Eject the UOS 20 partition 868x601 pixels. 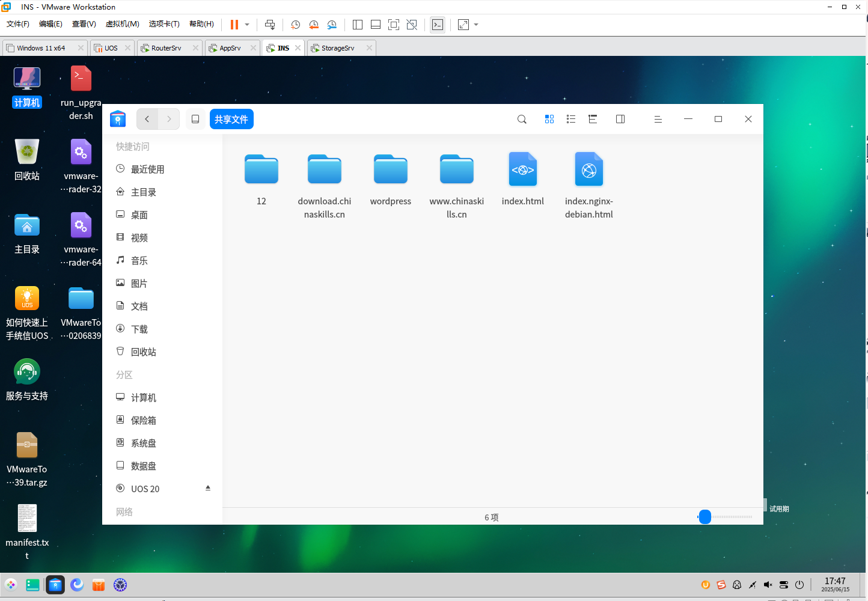click(207, 487)
